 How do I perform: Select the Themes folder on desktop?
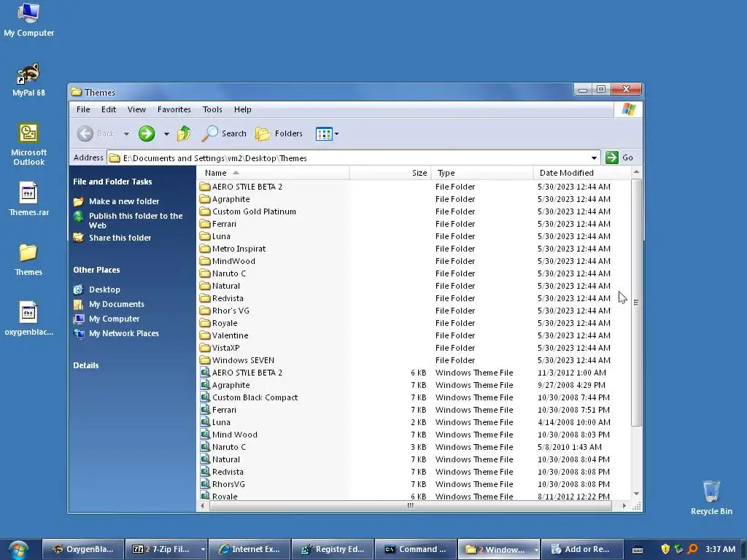pos(28,260)
